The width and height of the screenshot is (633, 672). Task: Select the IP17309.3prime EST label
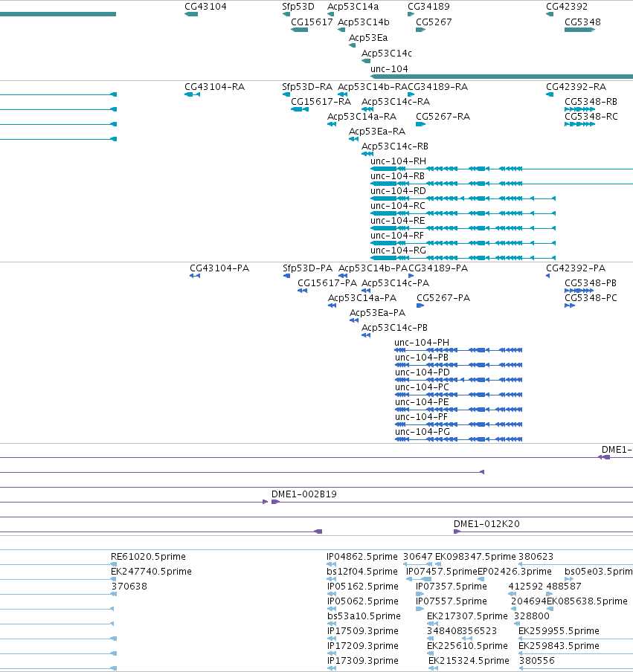coord(363,660)
